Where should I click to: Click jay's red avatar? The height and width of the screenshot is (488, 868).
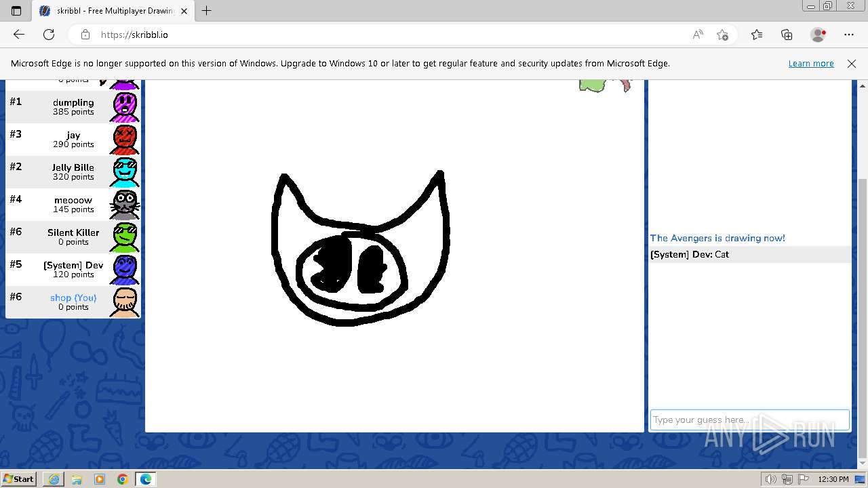click(125, 140)
